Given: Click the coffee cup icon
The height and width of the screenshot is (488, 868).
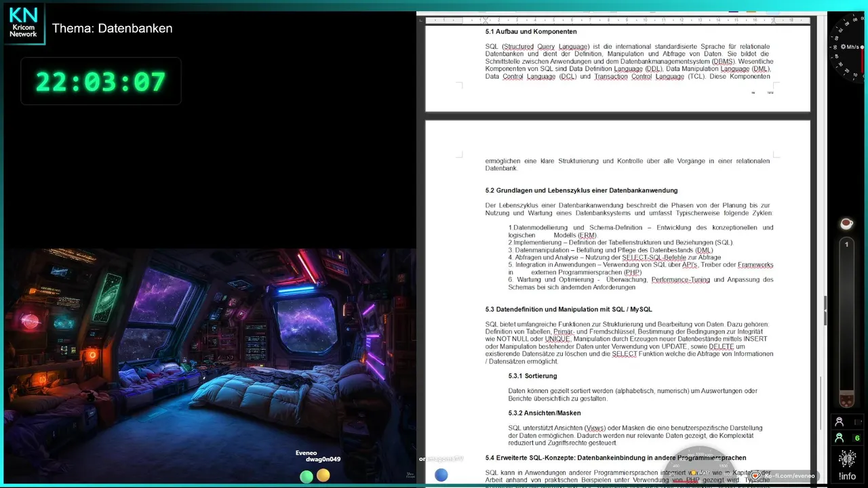Looking at the screenshot, I should tap(846, 223).
